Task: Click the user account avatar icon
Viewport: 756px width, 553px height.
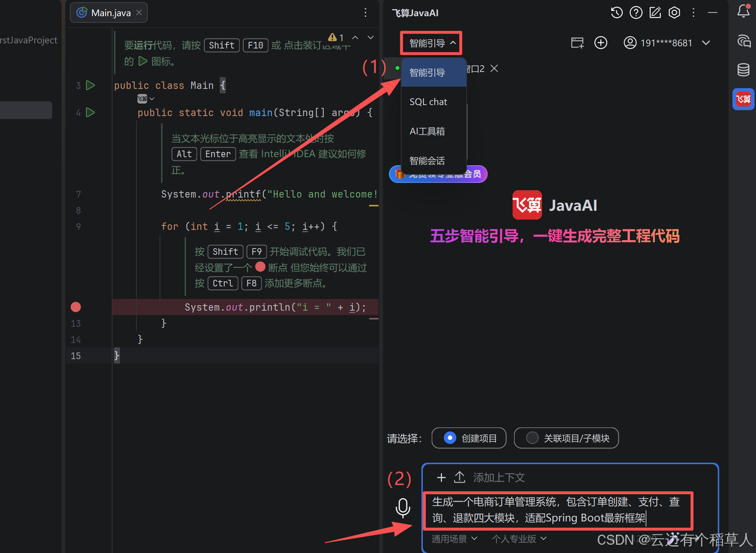Action: click(630, 42)
